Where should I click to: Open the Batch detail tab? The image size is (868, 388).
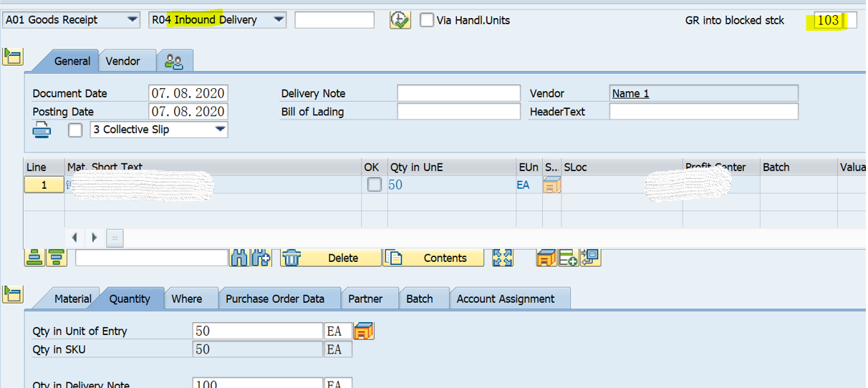420,299
